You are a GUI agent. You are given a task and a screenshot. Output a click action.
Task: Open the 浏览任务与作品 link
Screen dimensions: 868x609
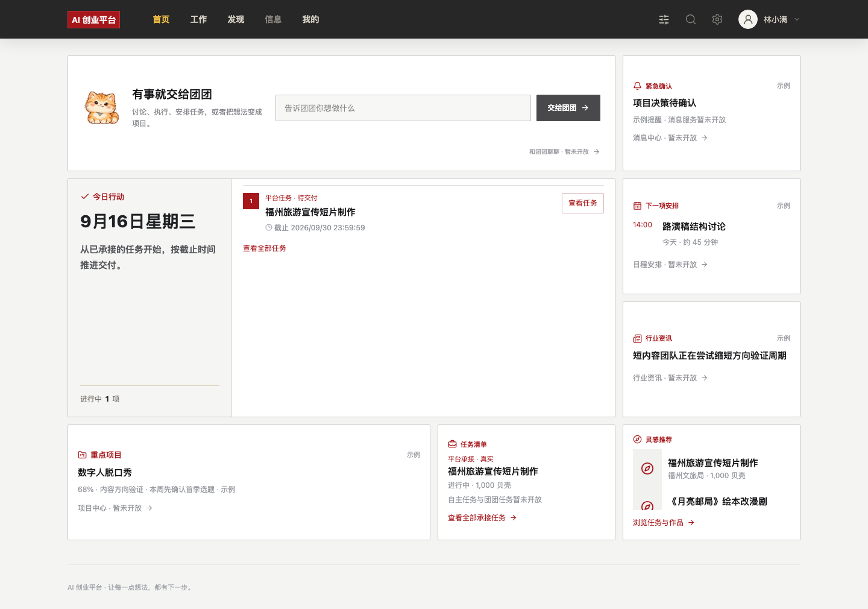point(664,523)
